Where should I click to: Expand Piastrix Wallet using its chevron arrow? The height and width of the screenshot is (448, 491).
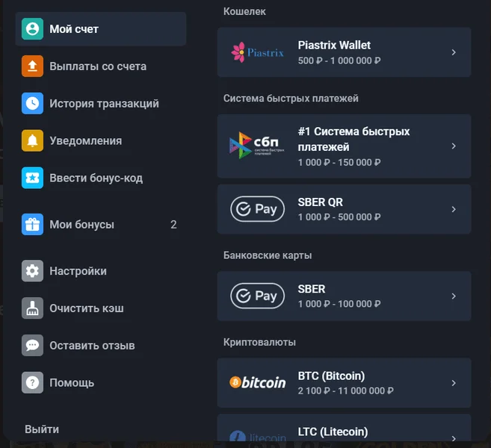click(454, 52)
